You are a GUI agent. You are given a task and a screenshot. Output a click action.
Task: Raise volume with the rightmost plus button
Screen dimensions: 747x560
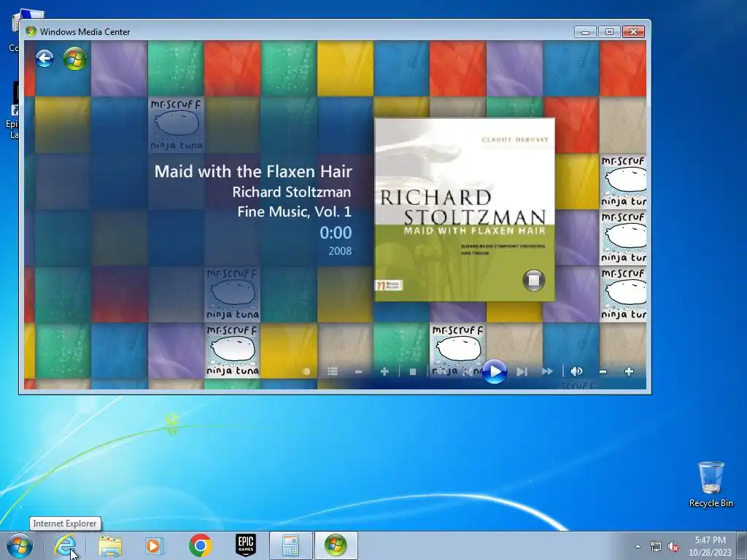point(629,371)
